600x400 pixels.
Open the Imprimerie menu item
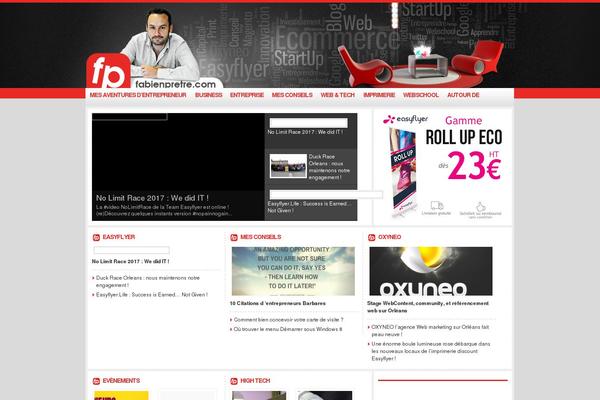pyautogui.click(x=379, y=95)
